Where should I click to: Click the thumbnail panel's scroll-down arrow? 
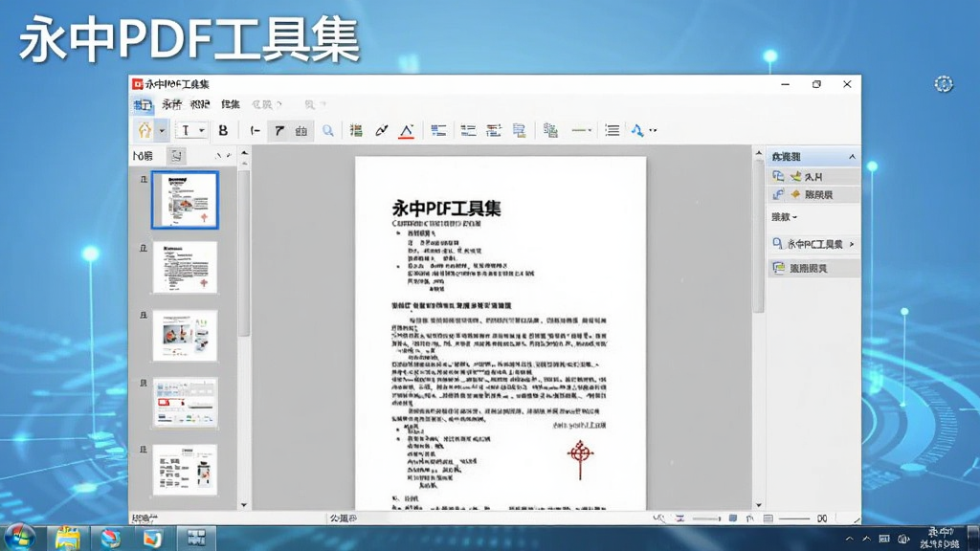pyautogui.click(x=244, y=505)
